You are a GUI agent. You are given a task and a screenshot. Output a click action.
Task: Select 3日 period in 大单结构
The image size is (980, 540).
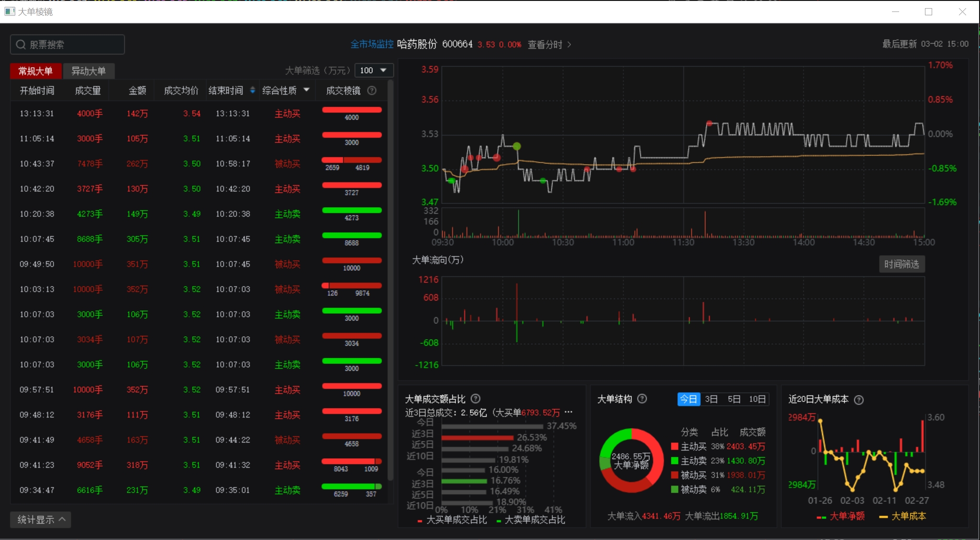click(711, 399)
